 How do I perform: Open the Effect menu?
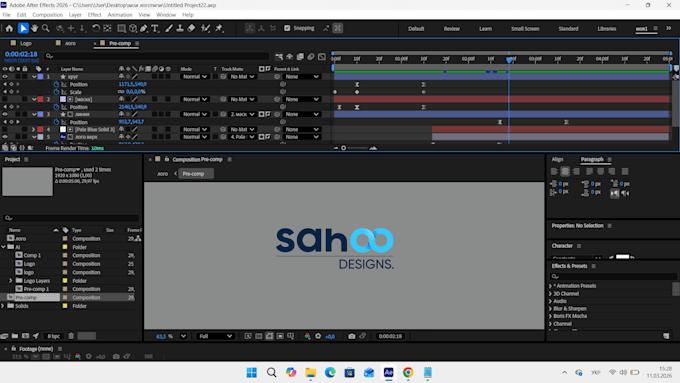[x=94, y=15]
